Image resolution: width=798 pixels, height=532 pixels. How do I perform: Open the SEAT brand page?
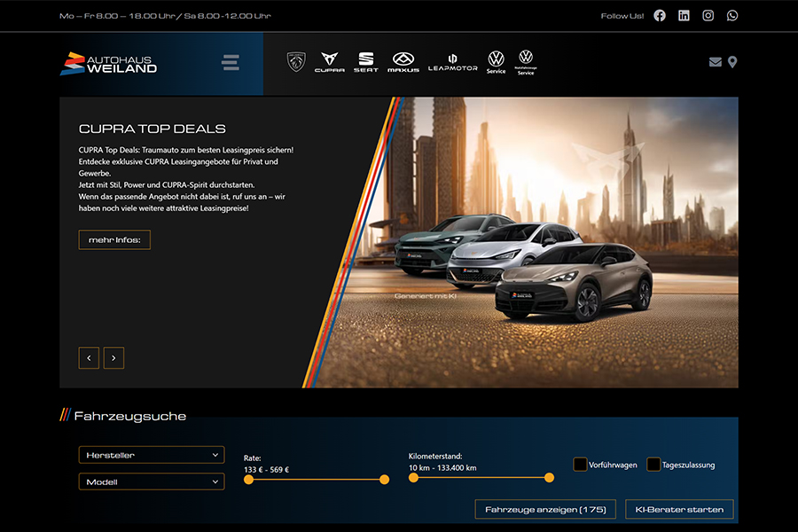(365, 62)
